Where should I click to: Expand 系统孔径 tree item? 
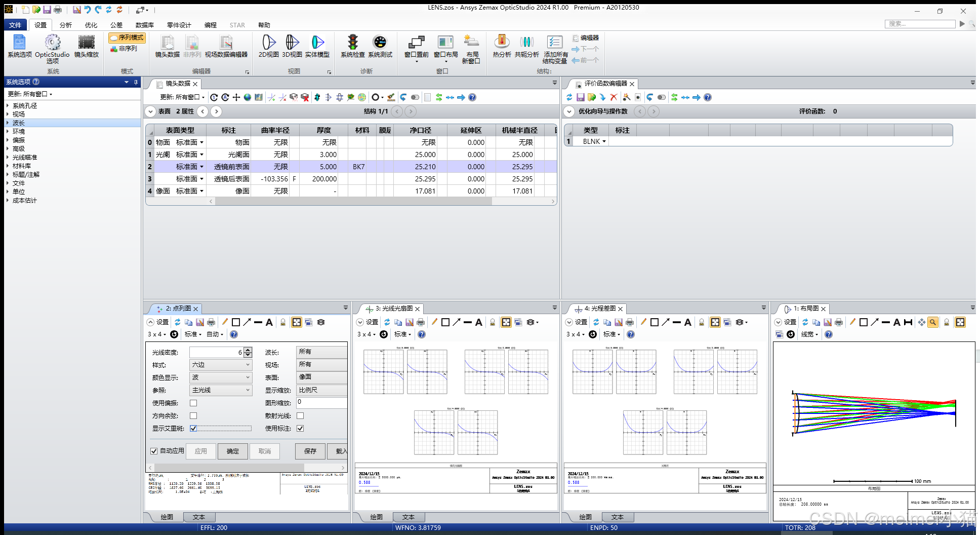pos(8,106)
